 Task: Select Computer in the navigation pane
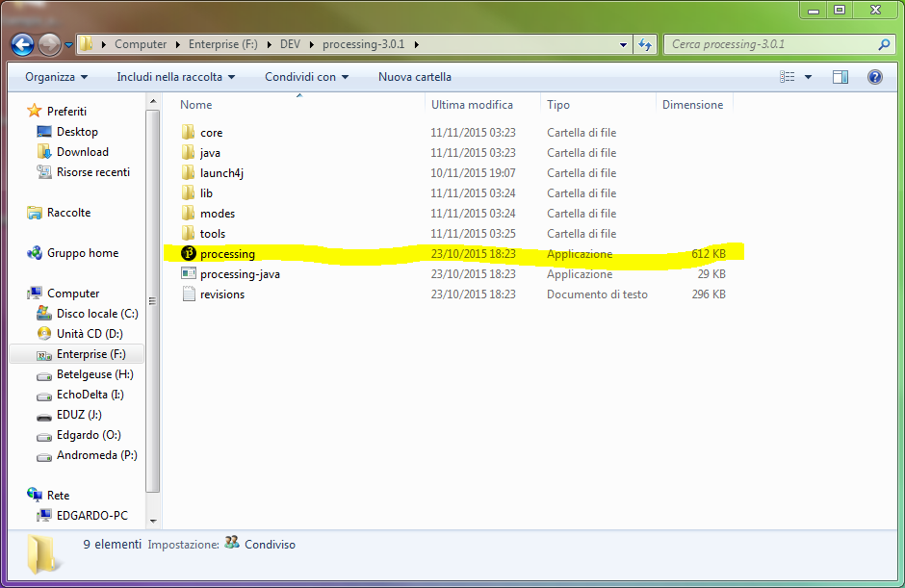pos(73,294)
